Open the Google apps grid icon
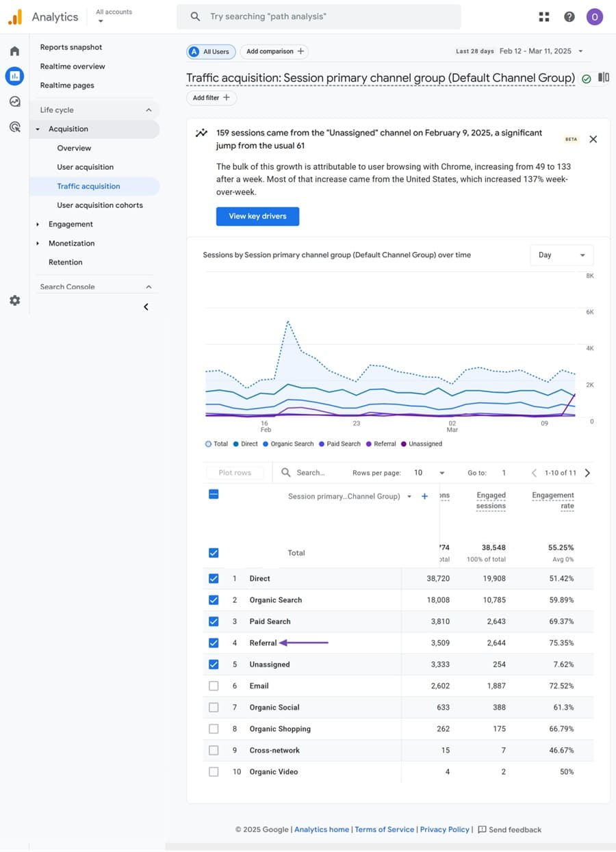The image size is (616, 852). [x=544, y=17]
